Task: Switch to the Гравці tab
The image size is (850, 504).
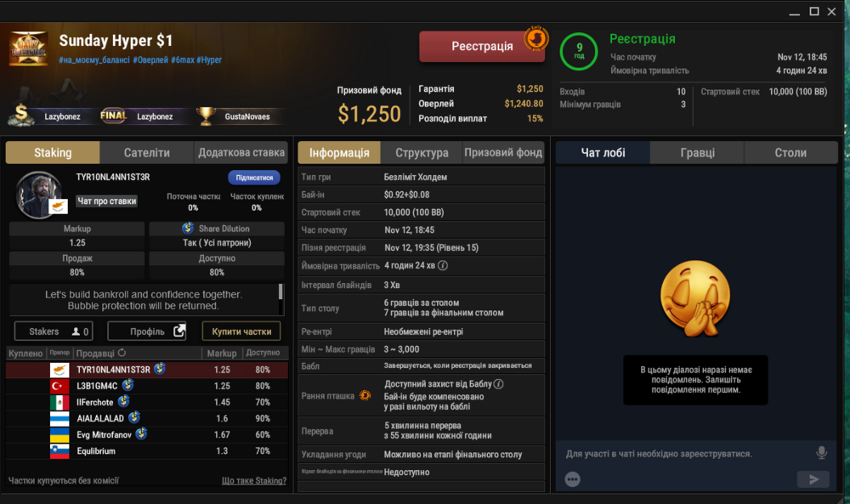Action: (697, 153)
